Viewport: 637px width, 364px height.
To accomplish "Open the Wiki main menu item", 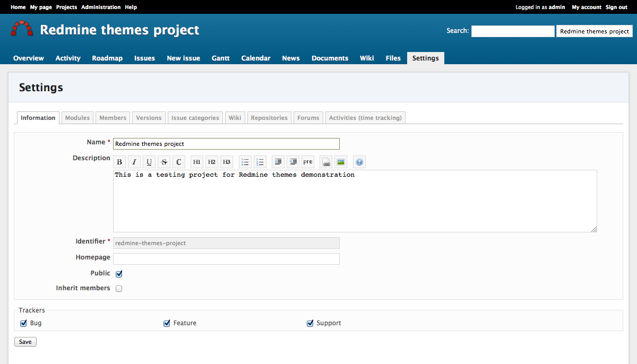I will pyautogui.click(x=367, y=58).
